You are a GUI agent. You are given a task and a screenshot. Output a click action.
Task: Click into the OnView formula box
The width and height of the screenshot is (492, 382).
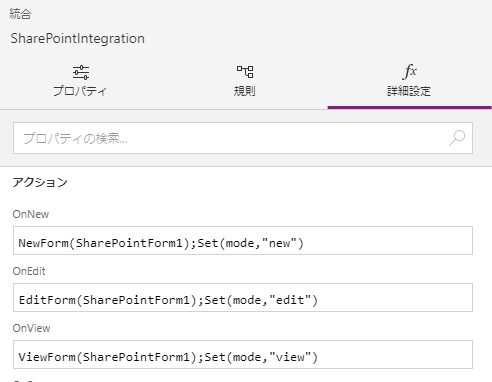coord(243,355)
